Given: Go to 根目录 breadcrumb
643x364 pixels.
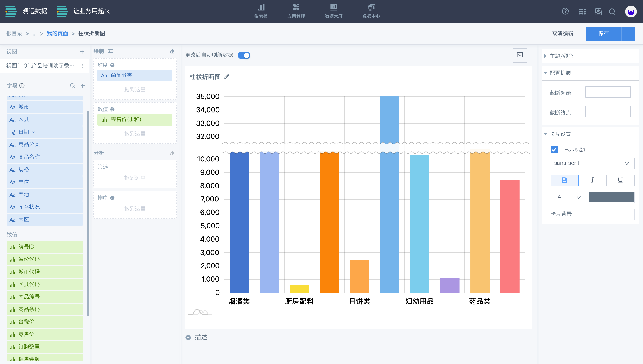Looking at the screenshot, I should 14,33.
